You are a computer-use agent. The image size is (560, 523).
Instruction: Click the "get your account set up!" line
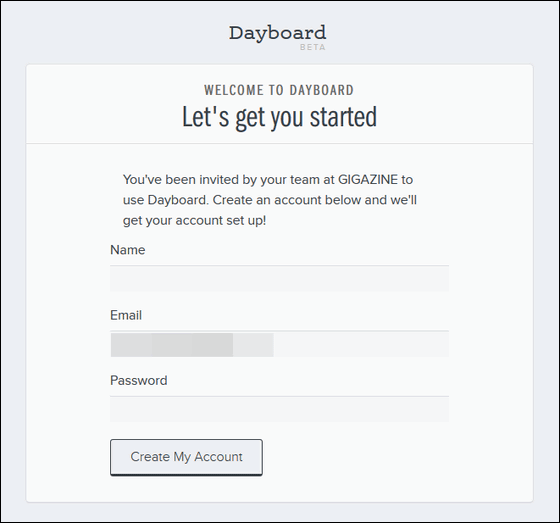(x=194, y=220)
